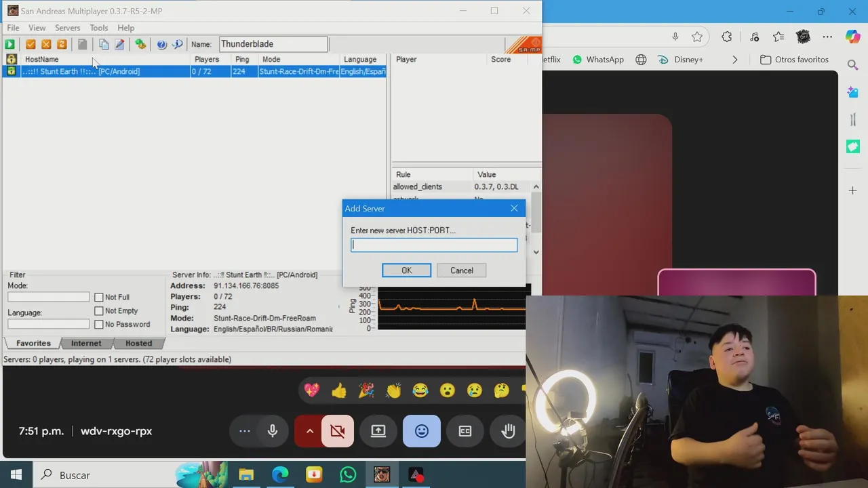Click the microphone button in the meeting bar
The width and height of the screenshot is (868, 488).
coord(273,431)
